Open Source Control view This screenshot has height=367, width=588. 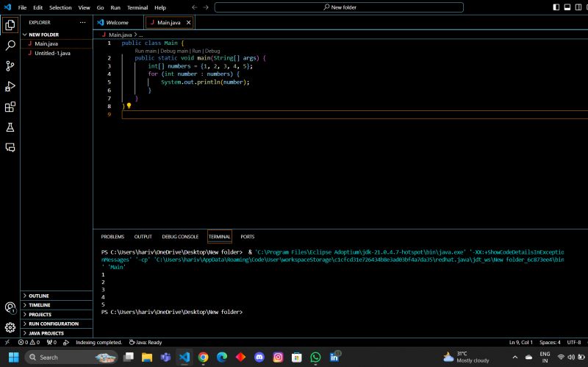10,65
